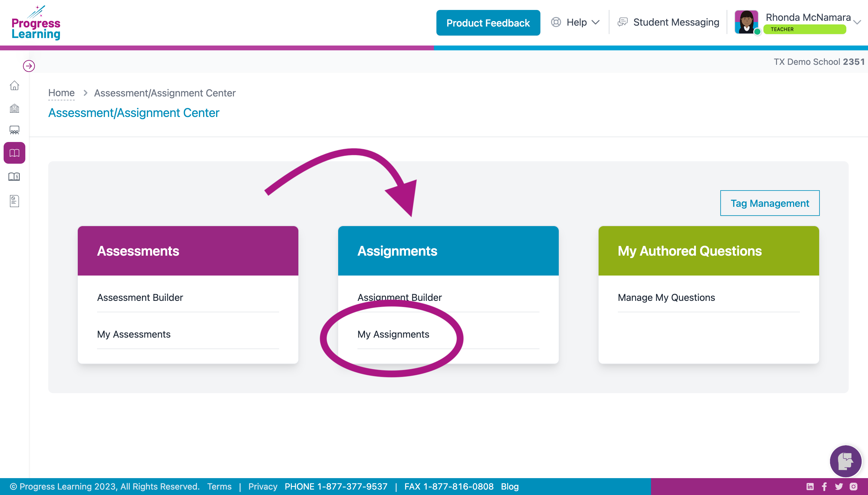Select the highlighted open book sidebar icon
The width and height of the screenshot is (868, 495).
tap(14, 153)
